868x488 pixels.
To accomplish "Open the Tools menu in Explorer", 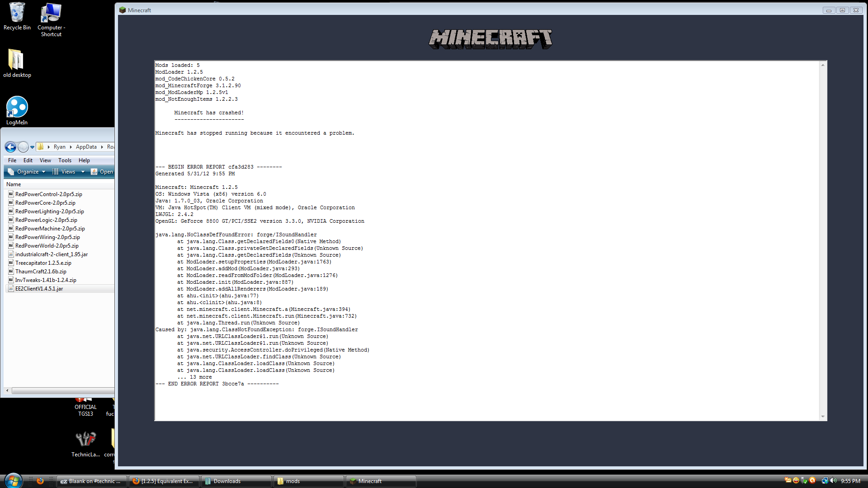I will coord(65,160).
